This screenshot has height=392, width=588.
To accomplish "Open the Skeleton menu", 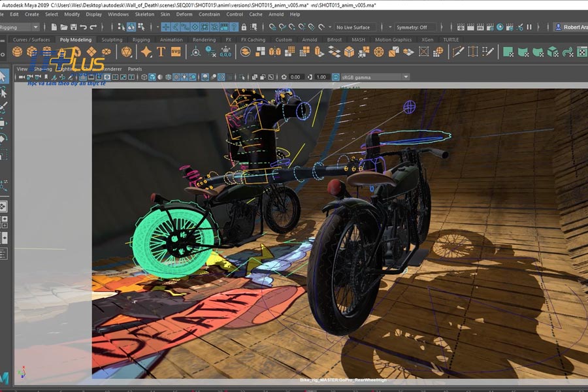I will tap(144, 14).
